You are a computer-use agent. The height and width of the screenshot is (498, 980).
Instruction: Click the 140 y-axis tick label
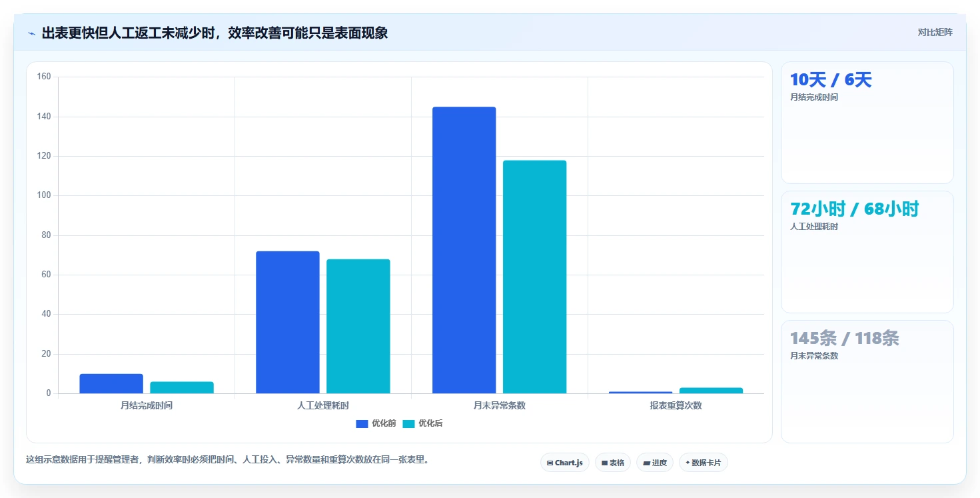coord(44,117)
